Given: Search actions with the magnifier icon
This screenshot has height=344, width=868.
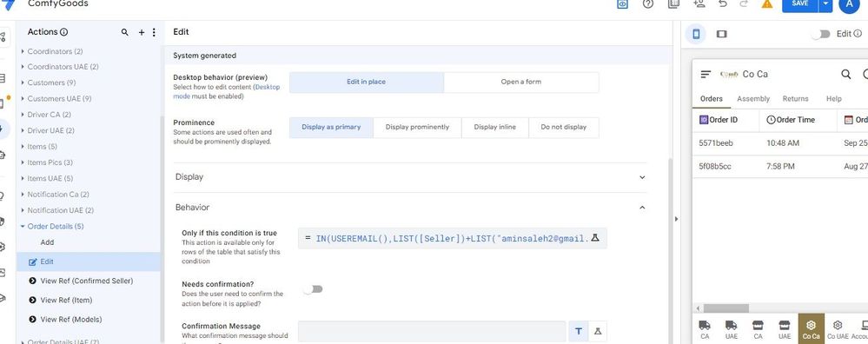Looking at the screenshot, I should click(124, 33).
